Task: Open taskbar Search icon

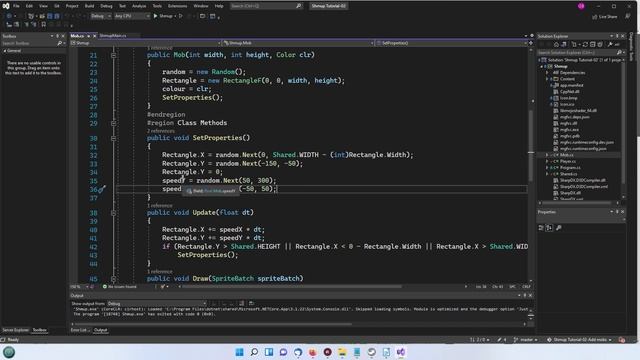Action: 254,352
